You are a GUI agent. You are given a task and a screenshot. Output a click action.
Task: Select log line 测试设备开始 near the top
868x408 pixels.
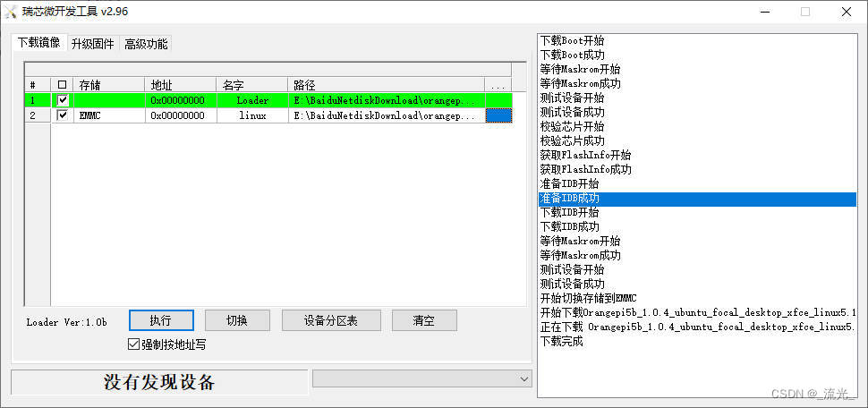coord(697,98)
